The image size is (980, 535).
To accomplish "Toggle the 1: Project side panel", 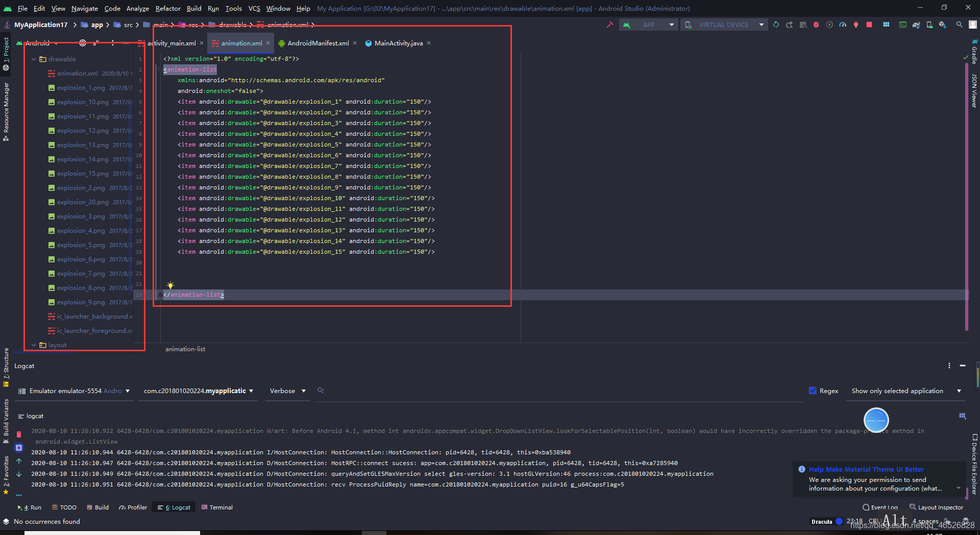I will (6, 53).
